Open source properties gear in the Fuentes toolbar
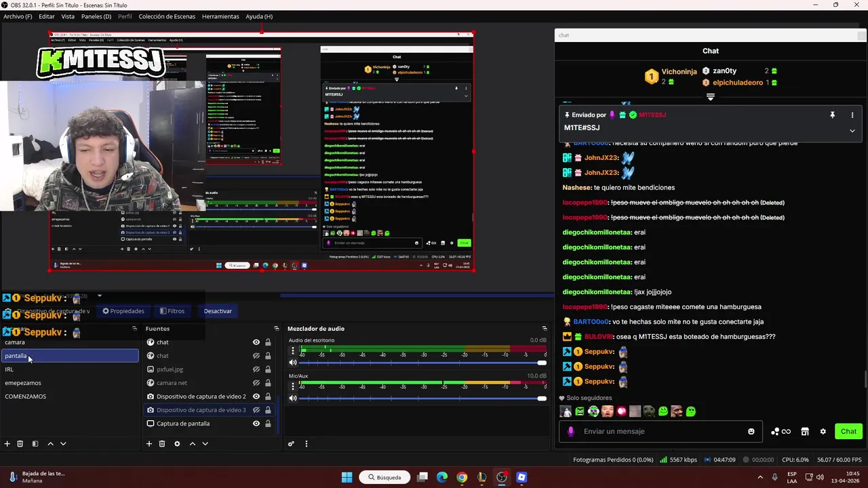Image resolution: width=868 pixels, height=488 pixels. 177,444
